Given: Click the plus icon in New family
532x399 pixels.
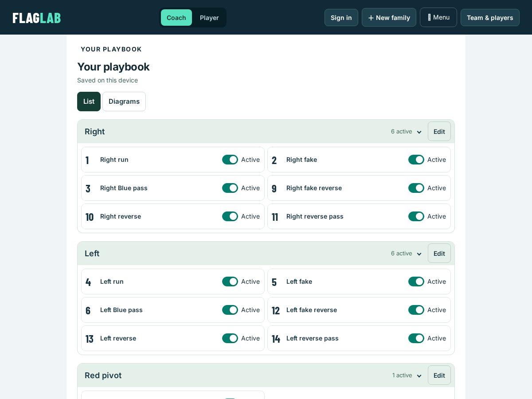Looking at the screenshot, I should (x=371, y=18).
